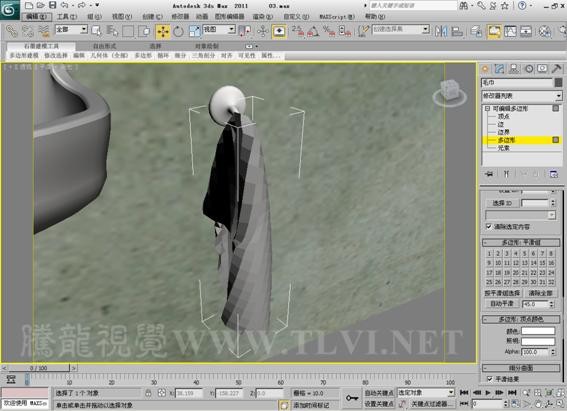The width and height of the screenshot is (567, 411).
Task: Click the Play animation button
Action: point(488,392)
